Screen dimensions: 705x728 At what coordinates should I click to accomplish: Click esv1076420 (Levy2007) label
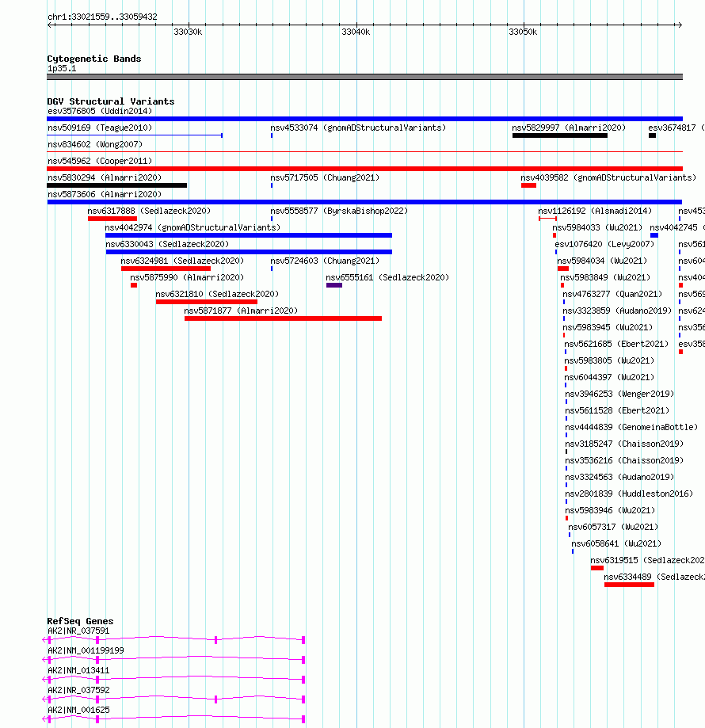point(604,244)
